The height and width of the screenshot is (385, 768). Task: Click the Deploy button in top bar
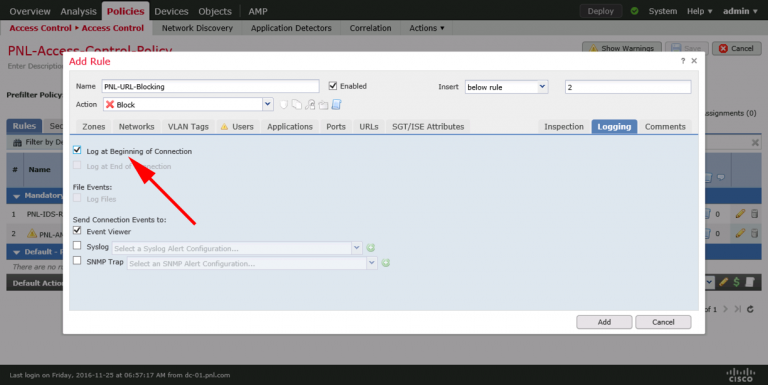click(600, 11)
